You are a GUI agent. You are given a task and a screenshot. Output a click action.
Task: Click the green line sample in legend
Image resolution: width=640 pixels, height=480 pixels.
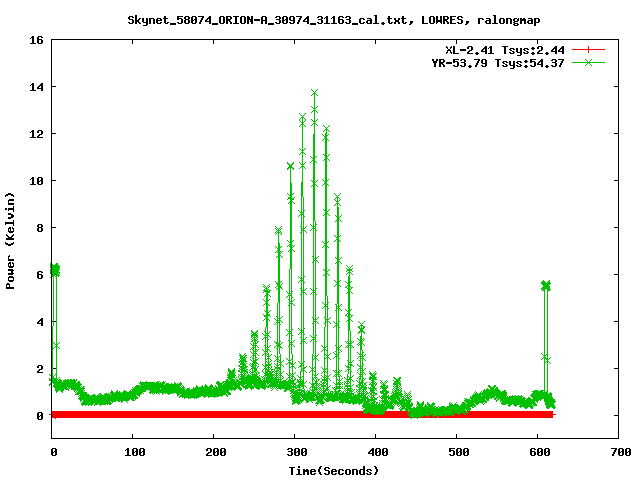588,63
